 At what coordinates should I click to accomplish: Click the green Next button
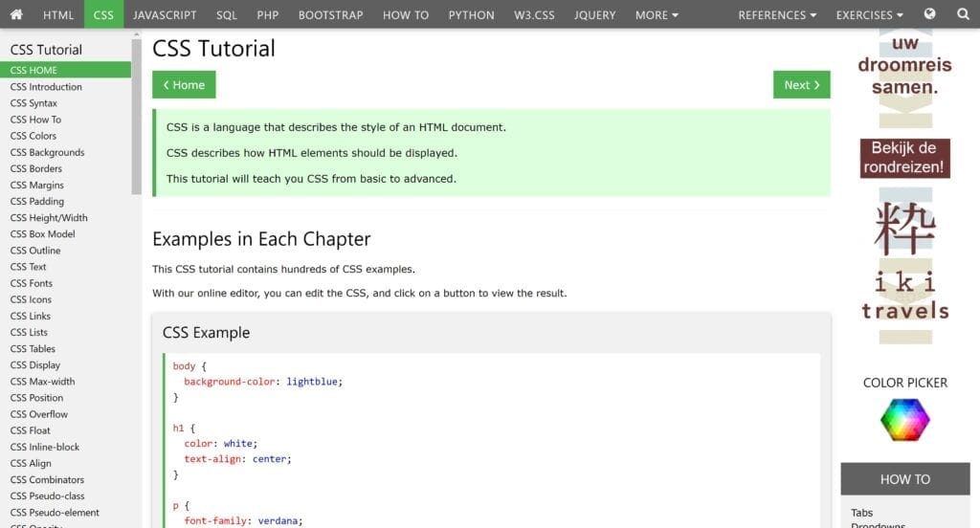tap(801, 84)
